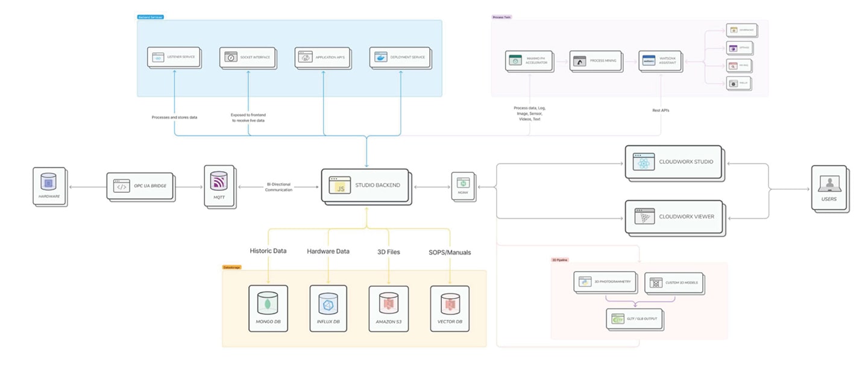Select the Deployment Service cloud icon
Viewport: 868px width, 368px height.
[379, 56]
